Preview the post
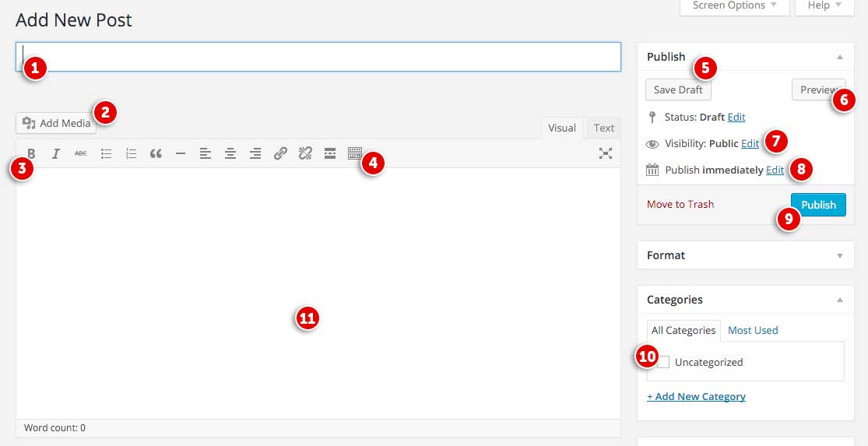 tap(819, 90)
